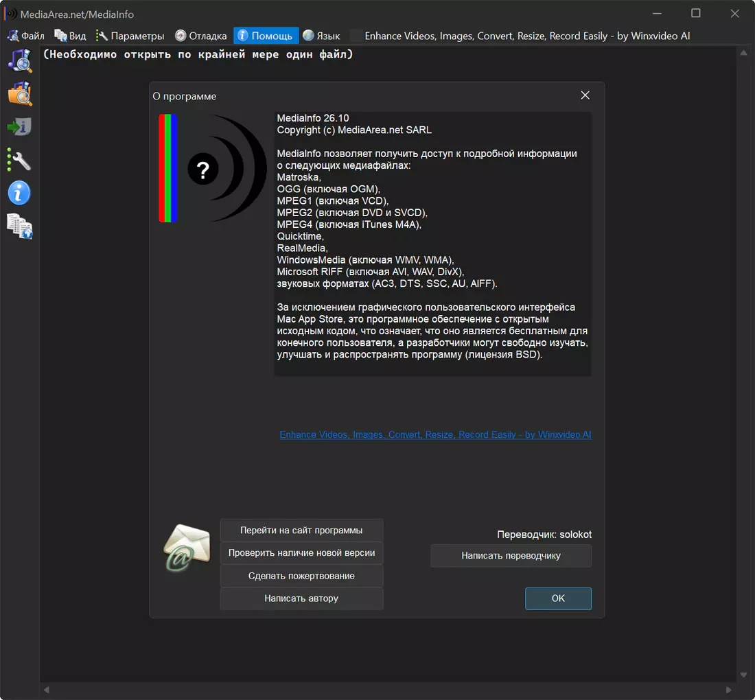Image resolution: width=755 pixels, height=700 pixels.
Task: Open the Помощь menu
Action: [x=266, y=36]
